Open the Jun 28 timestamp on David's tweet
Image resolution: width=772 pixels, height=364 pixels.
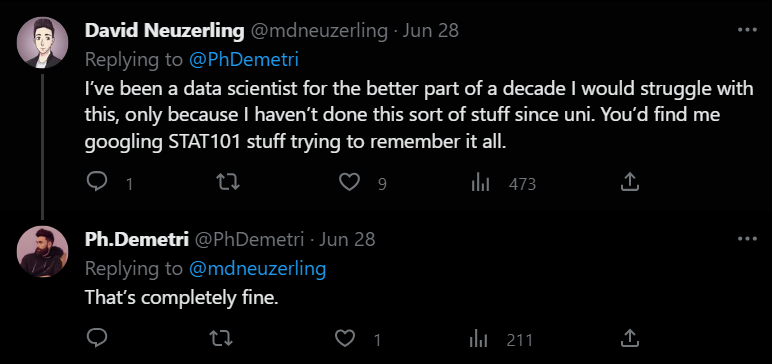click(430, 31)
